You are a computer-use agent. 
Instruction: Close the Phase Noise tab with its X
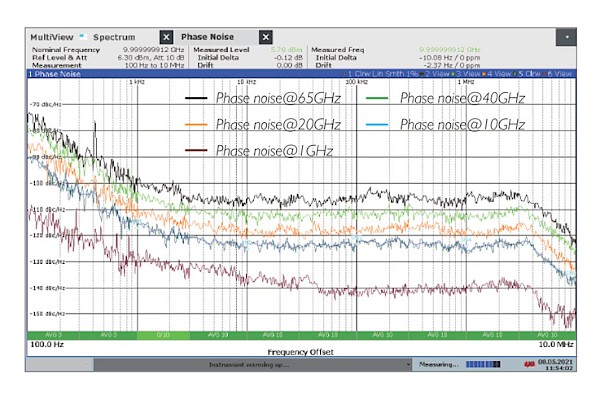click(x=266, y=37)
